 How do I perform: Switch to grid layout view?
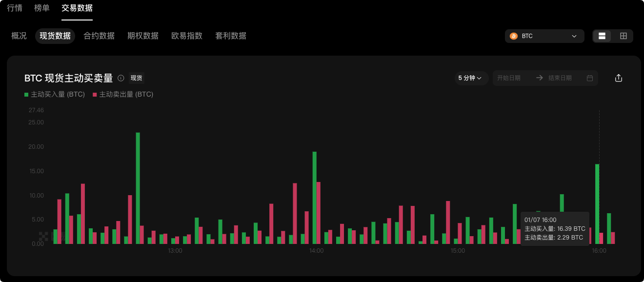623,36
